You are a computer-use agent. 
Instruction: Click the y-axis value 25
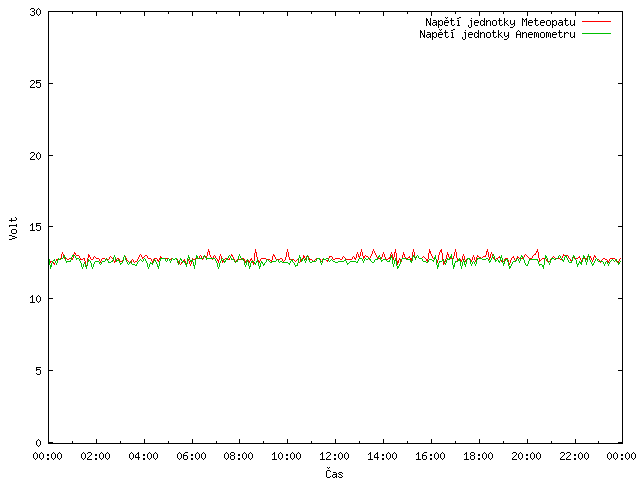(x=36, y=84)
